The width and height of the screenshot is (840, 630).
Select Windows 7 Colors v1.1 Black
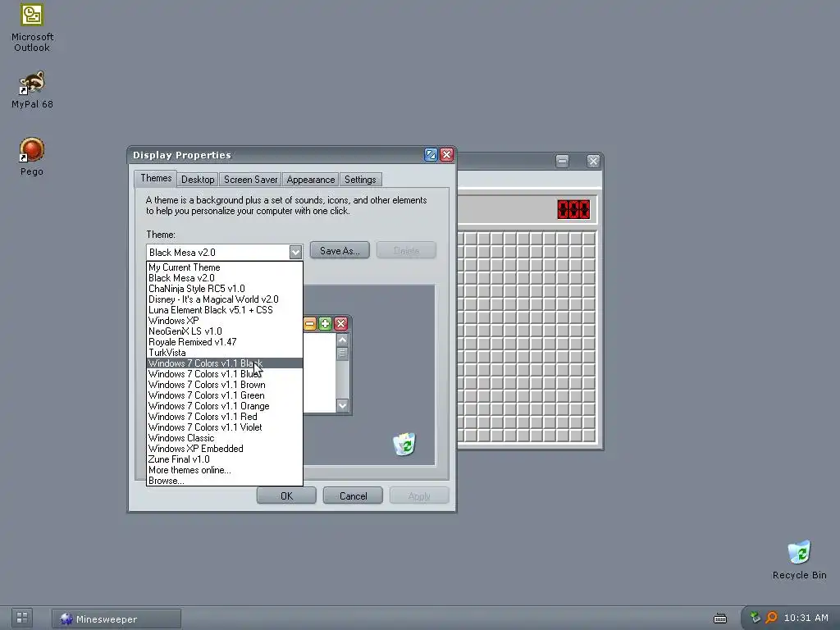225,363
